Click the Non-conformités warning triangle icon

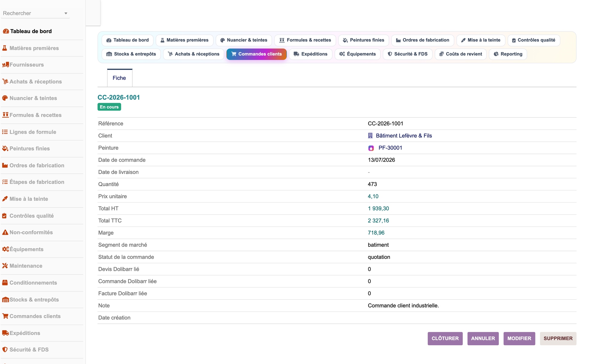[5, 232]
